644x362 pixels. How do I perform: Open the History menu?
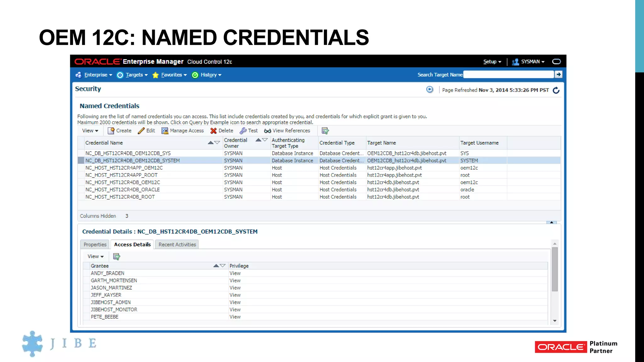click(x=207, y=75)
